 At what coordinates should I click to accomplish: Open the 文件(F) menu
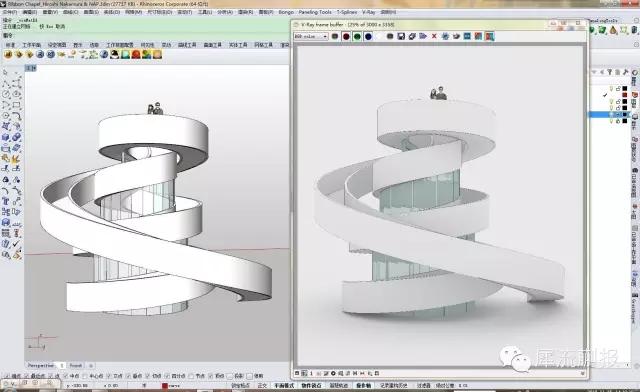point(9,12)
